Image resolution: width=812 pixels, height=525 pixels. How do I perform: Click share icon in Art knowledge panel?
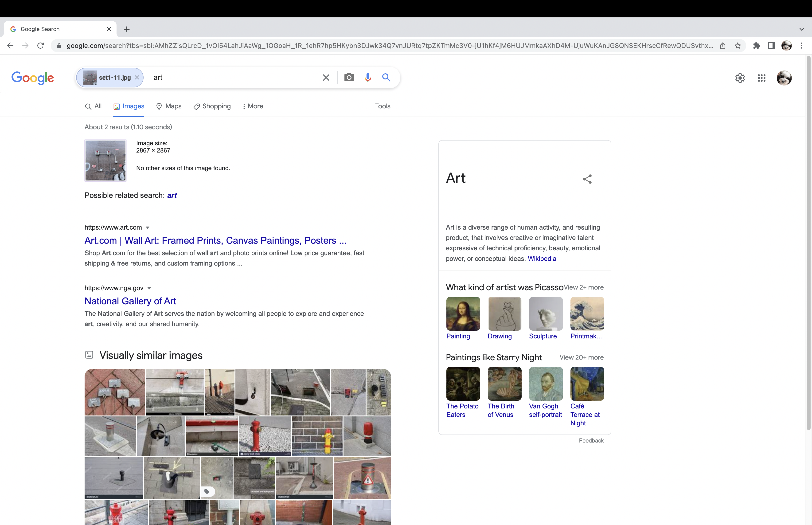click(x=587, y=179)
